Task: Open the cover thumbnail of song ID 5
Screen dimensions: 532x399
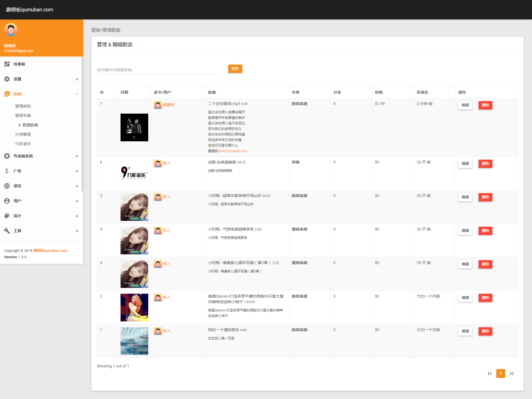Action: pos(134,207)
